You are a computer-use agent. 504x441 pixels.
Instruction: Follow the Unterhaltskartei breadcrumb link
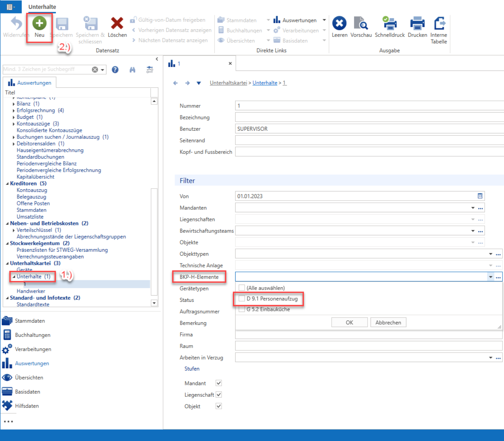[229, 83]
